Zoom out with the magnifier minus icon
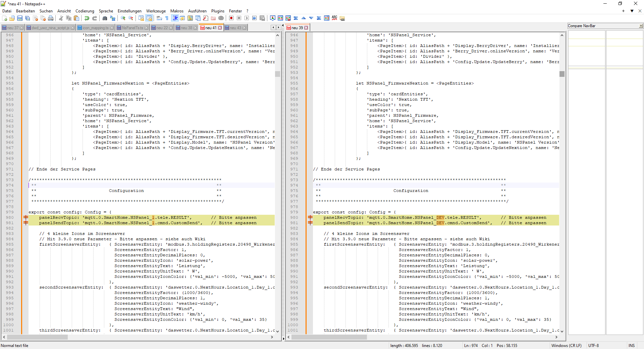 point(131,18)
